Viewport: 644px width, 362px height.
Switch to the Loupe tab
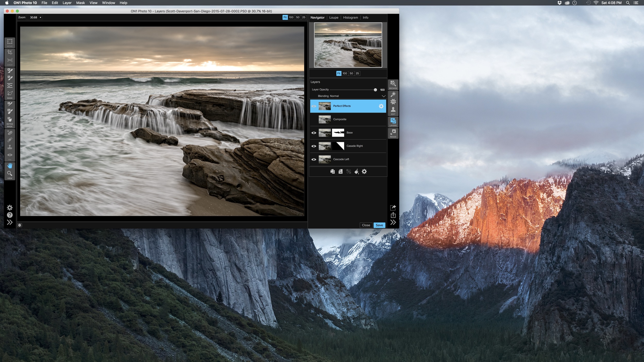334,18
